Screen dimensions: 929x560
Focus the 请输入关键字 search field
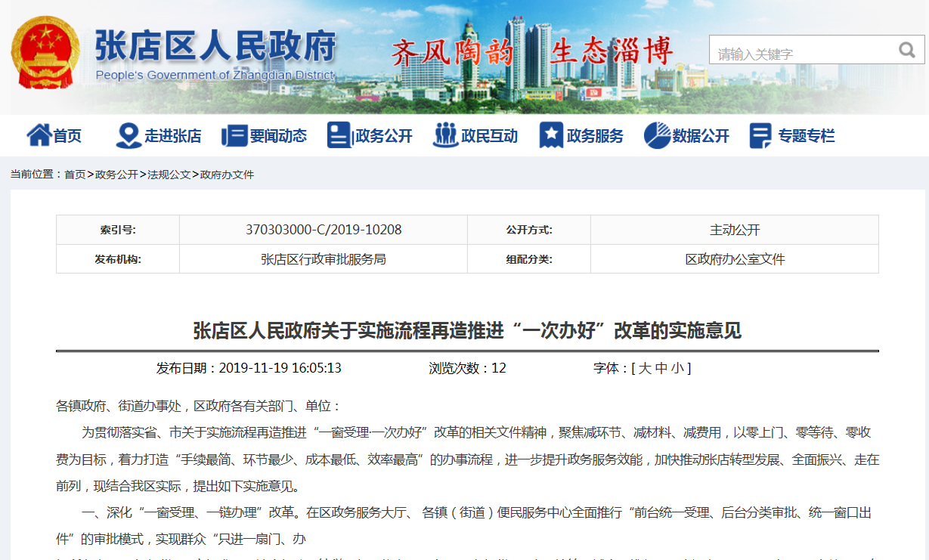801,53
